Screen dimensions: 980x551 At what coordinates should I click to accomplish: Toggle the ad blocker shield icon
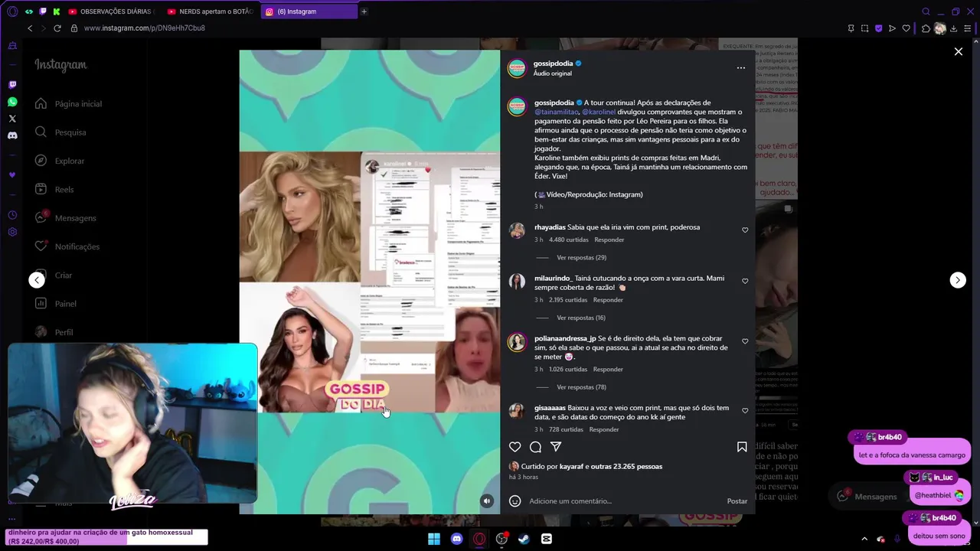point(878,28)
